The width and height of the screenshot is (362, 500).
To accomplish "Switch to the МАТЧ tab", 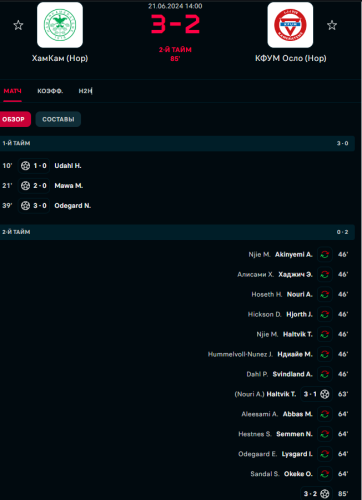I will coord(12,91).
